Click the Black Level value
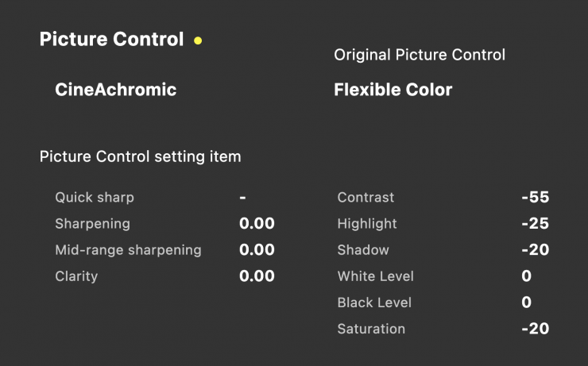588x366 pixels. click(x=526, y=302)
